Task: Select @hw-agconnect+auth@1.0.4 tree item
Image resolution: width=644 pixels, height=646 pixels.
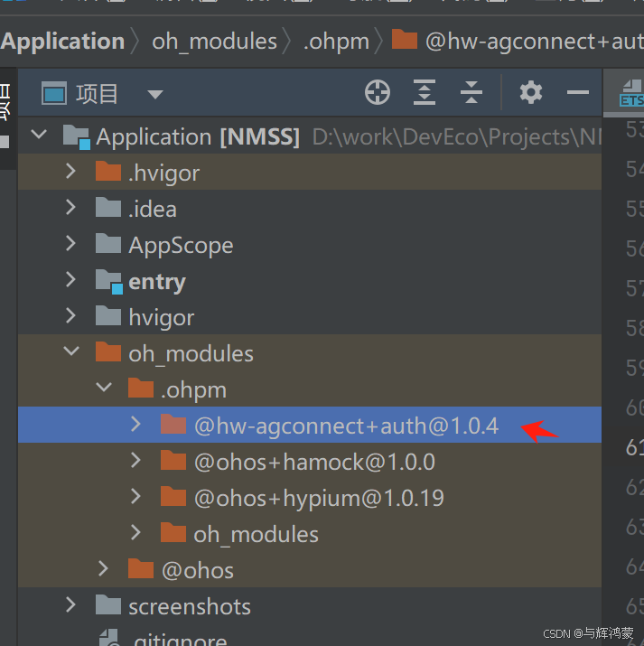Action: 310,425
